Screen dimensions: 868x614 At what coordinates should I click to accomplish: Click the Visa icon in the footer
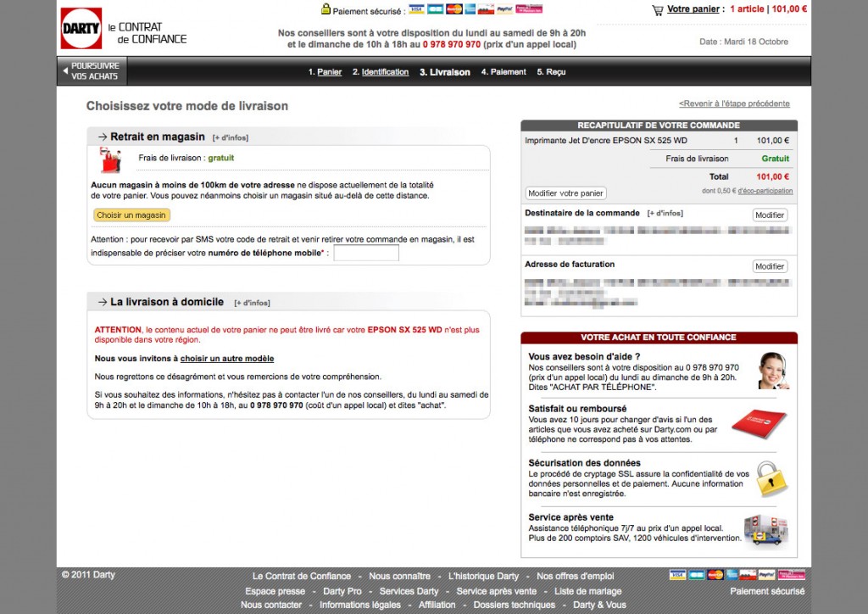tap(677, 575)
